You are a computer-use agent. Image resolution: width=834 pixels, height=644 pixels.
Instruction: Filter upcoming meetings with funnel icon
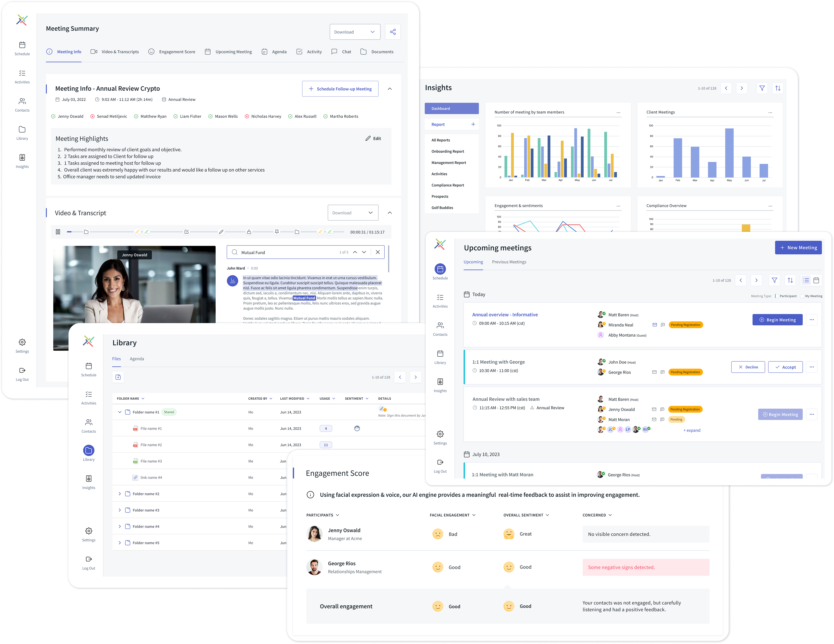pyautogui.click(x=774, y=280)
